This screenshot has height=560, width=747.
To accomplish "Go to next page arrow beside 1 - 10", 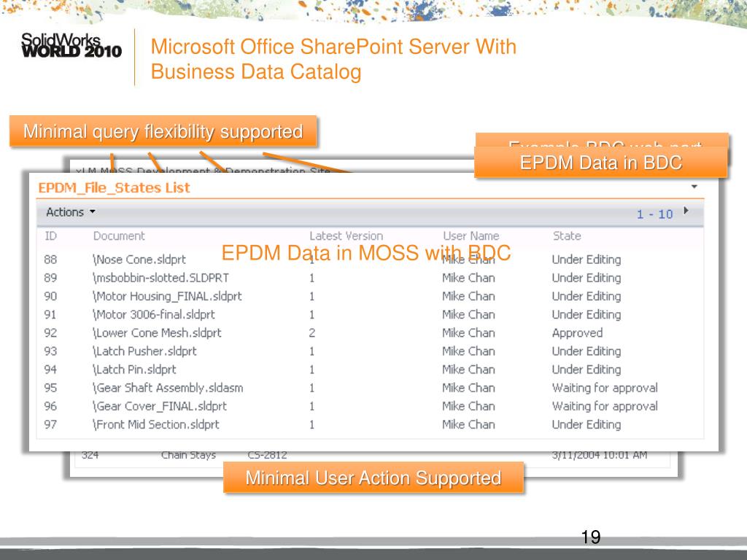I will [686, 211].
